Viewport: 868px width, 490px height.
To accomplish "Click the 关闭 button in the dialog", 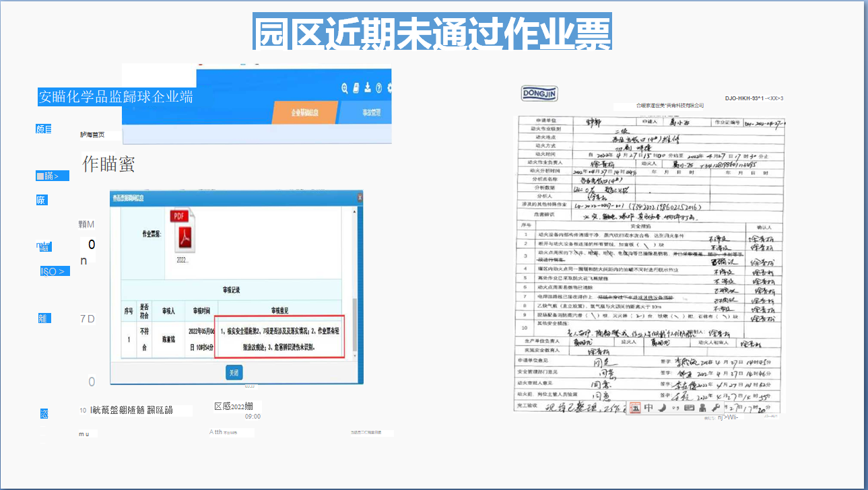I will (x=234, y=372).
